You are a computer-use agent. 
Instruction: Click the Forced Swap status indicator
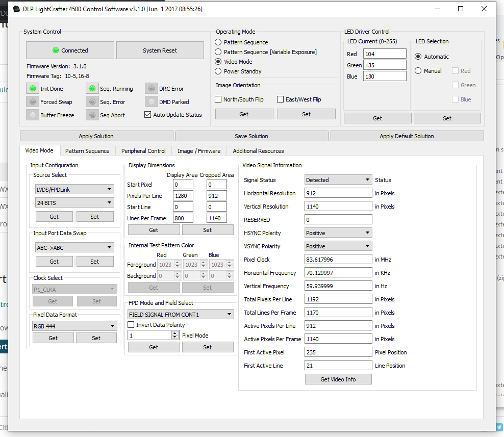pos(33,101)
